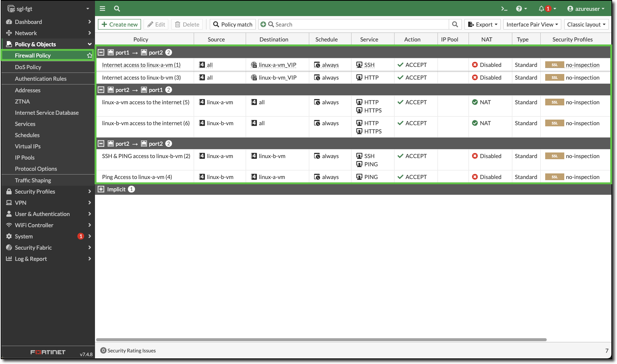Toggle the System red notification badge
Image resolution: width=617 pixels, height=364 pixels.
(81, 236)
